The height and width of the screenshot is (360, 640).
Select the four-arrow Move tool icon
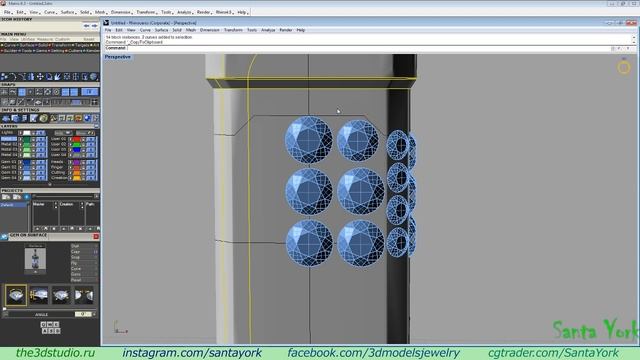[40, 76]
